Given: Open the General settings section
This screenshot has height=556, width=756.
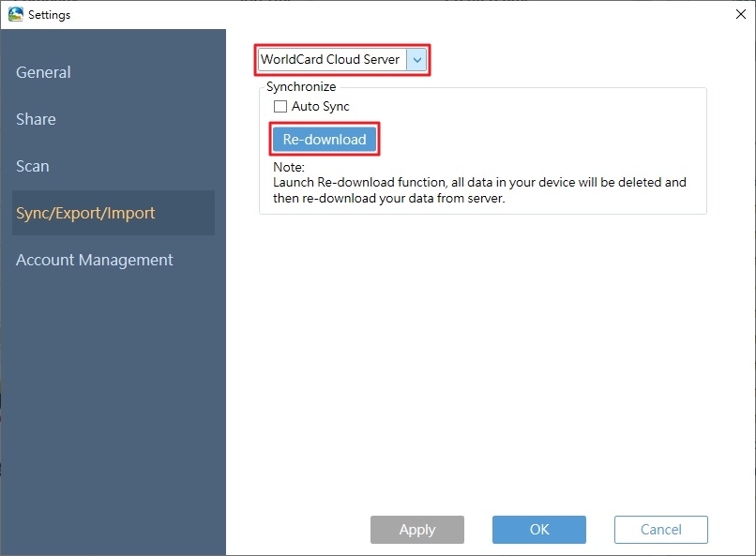Looking at the screenshot, I should pos(43,72).
